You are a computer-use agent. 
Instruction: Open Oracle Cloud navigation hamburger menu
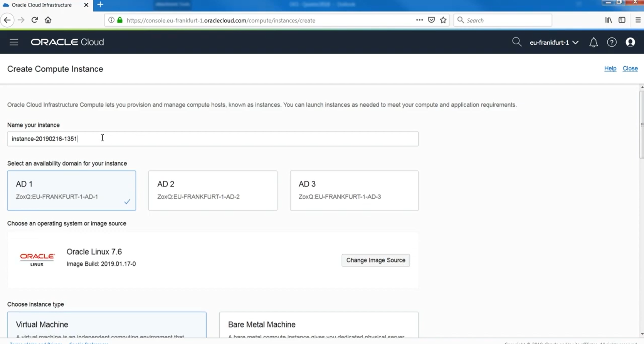[x=14, y=42]
